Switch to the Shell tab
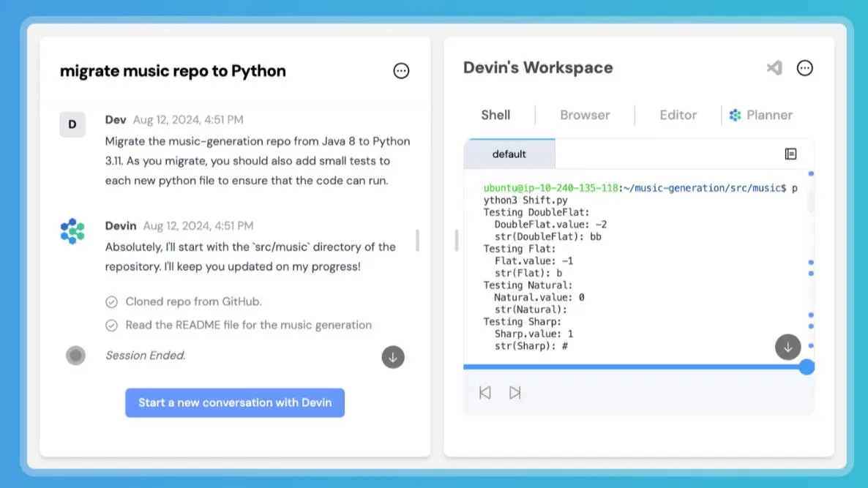 [x=495, y=115]
